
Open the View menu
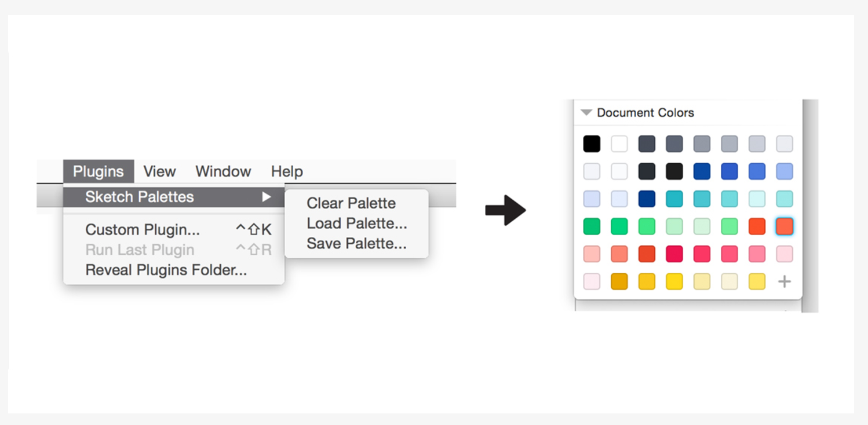coord(159,171)
